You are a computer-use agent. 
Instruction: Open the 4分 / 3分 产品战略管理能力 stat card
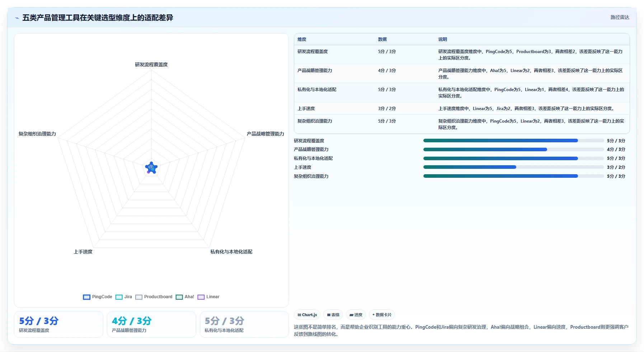(x=151, y=324)
